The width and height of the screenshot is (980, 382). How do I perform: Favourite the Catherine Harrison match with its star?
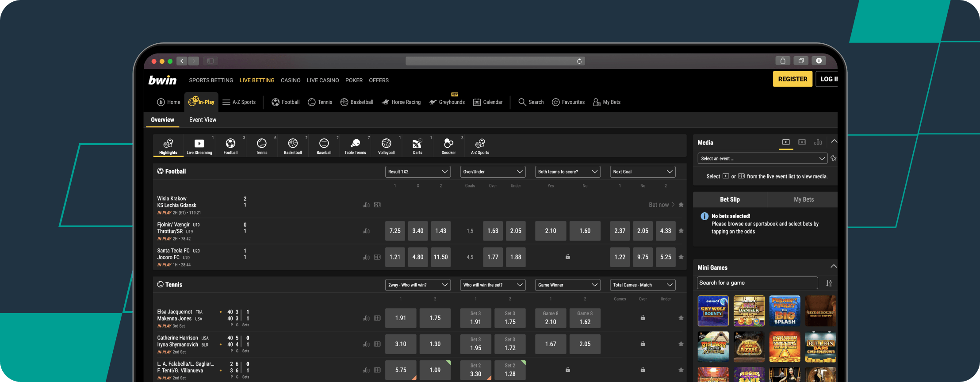[681, 344]
